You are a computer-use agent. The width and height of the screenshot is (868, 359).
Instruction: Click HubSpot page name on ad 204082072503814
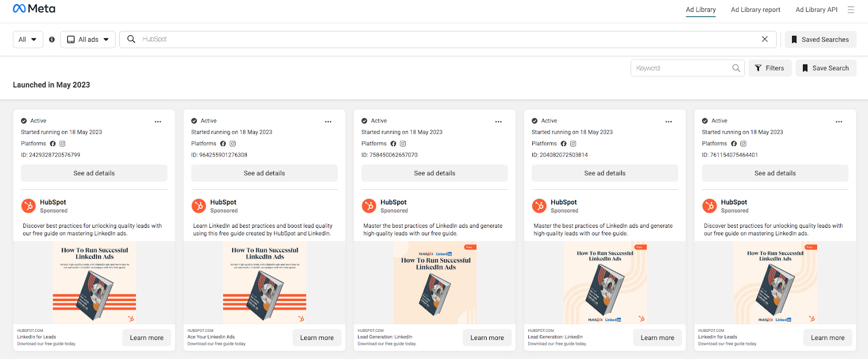564,202
